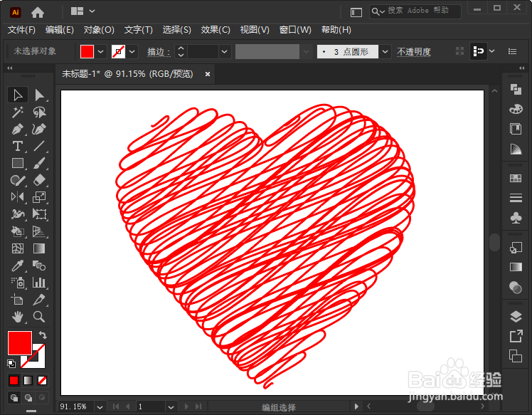Screen dimensions: 532x415
Task: Select the Slice tool
Action: 39,300
